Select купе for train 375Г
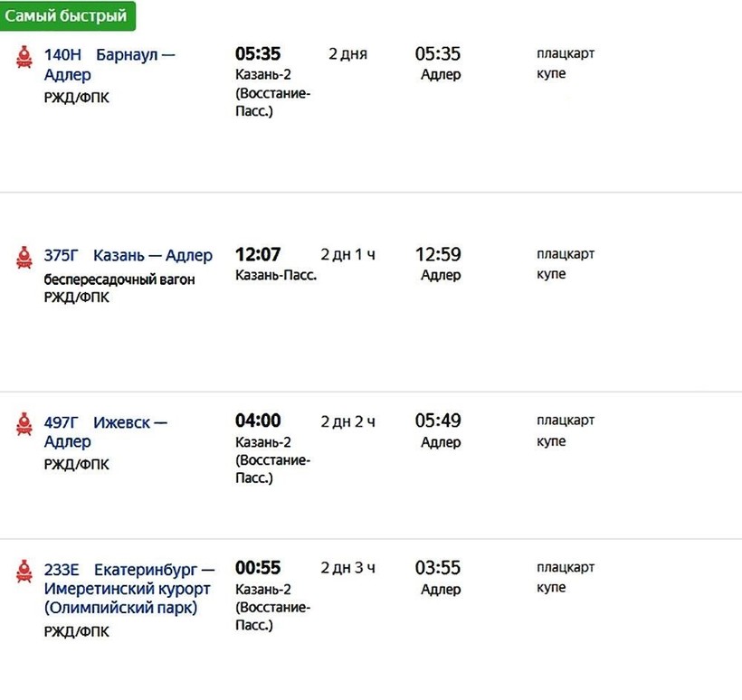This screenshot has width=742, height=700. [x=551, y=274]
